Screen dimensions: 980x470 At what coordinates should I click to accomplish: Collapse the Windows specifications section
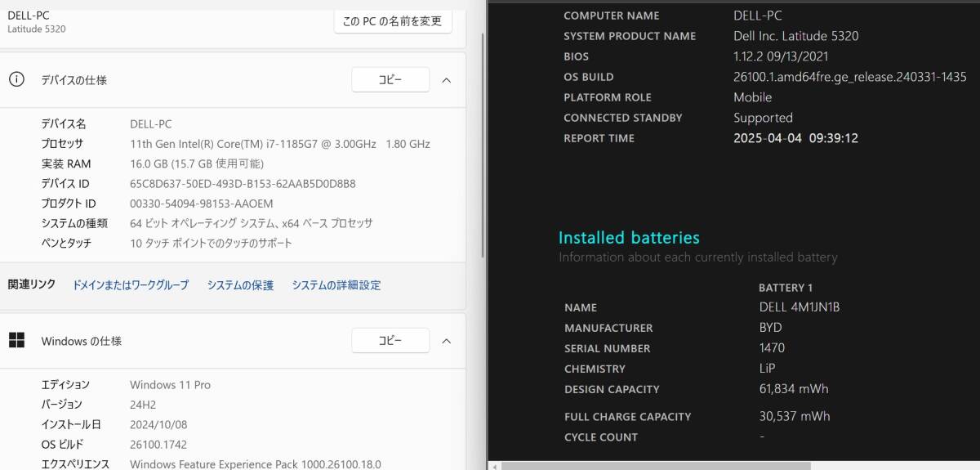click(446, 341)
